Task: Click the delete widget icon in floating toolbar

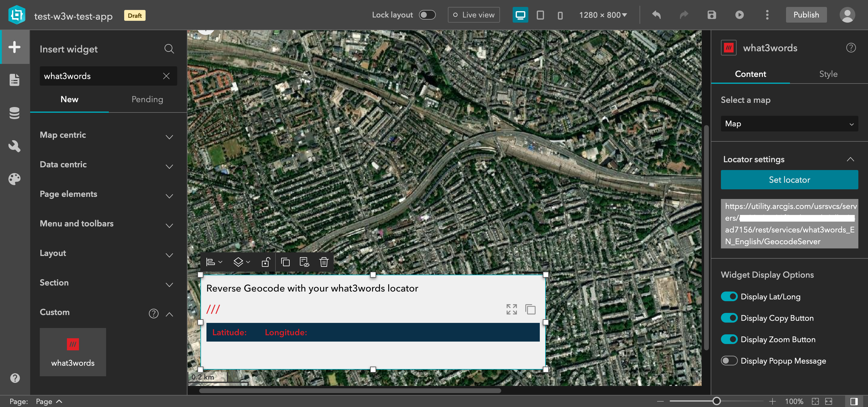Action: coord(323,263)
